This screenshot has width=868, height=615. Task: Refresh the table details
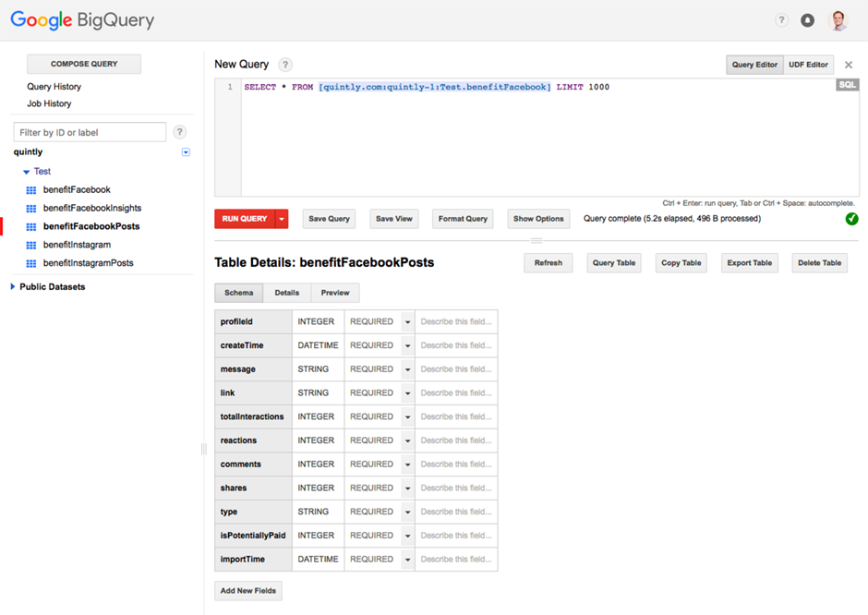[x=548, y=263]
